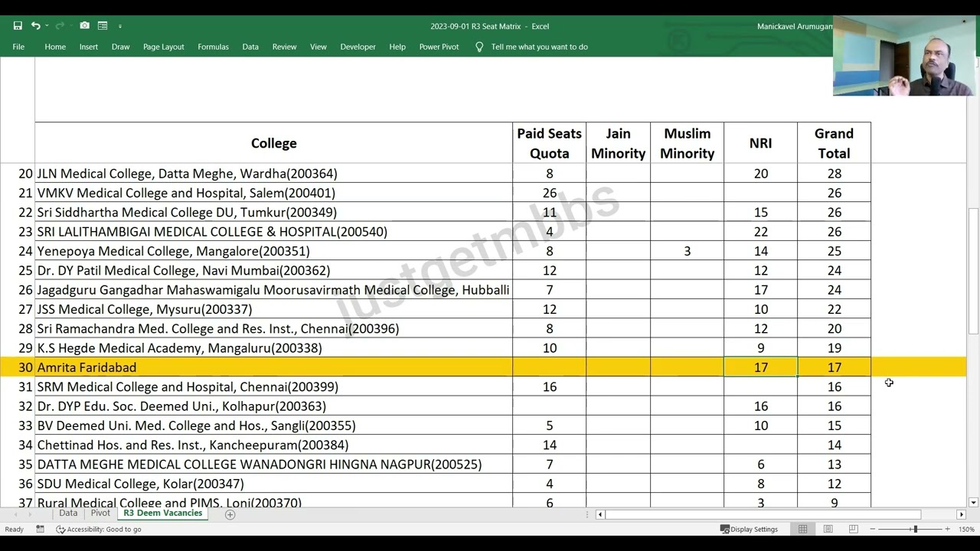This screenshot has width=980, height=551.
Task: Select SDU Medical College, Kolar cell
Action: (273, 484)
